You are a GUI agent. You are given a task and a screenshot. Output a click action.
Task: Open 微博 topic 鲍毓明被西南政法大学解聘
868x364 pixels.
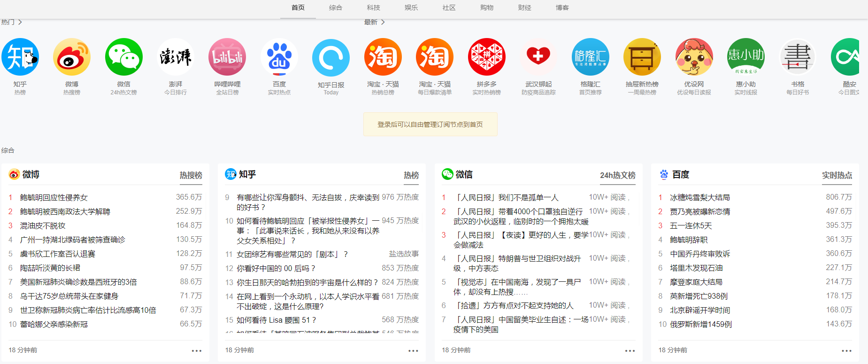(x=65, y=212)
